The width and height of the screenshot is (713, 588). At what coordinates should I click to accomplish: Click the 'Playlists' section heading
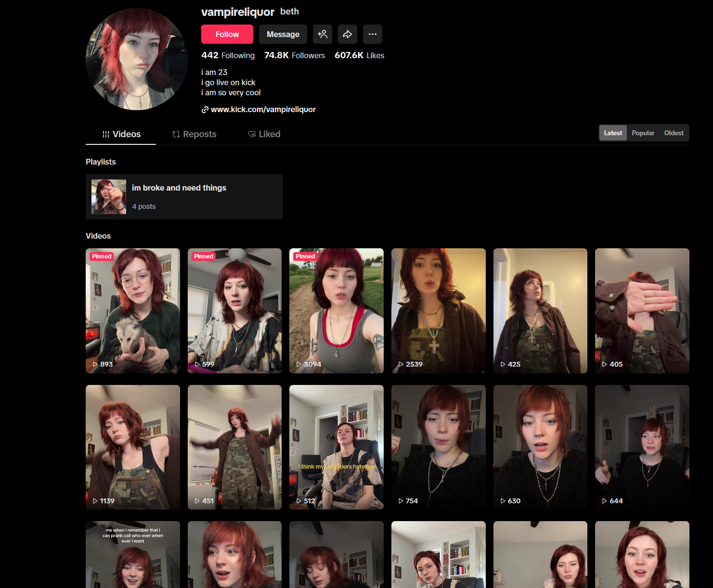tap(101, 162)
